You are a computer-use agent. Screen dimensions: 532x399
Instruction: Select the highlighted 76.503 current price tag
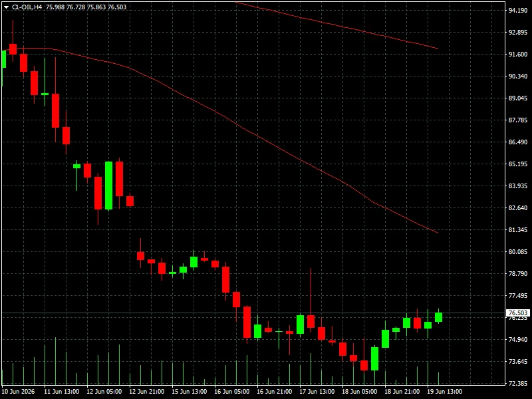518,313
